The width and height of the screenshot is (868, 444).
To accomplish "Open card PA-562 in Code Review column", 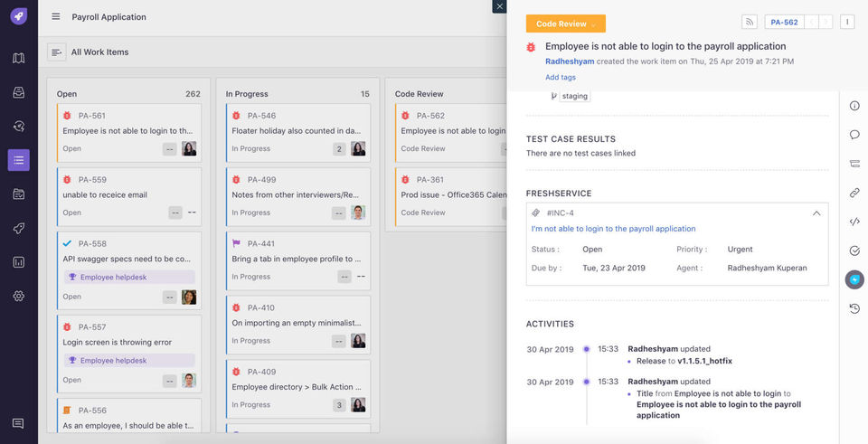I will click(x=450, y=132).
